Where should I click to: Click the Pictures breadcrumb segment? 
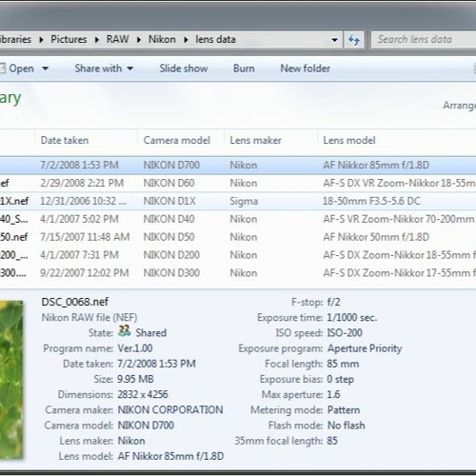pyautogui.click(x=69, y=39)
